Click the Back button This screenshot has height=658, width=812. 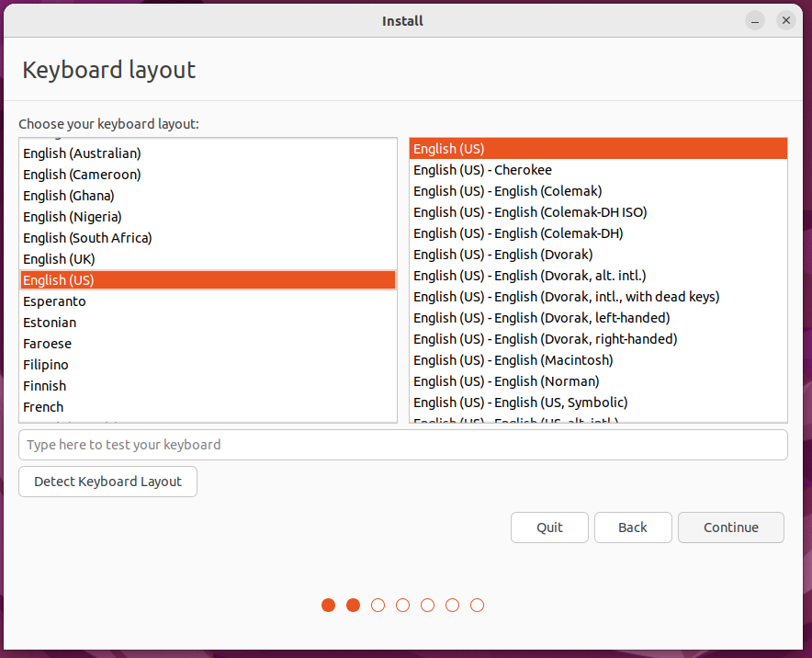pos(632,528)
